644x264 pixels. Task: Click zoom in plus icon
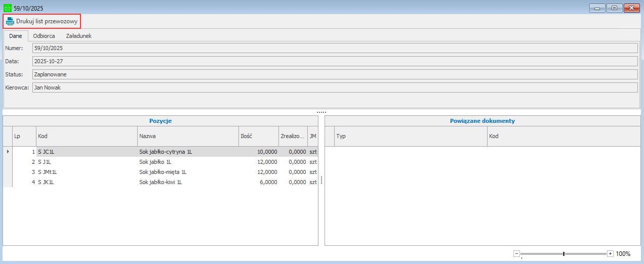610,253
